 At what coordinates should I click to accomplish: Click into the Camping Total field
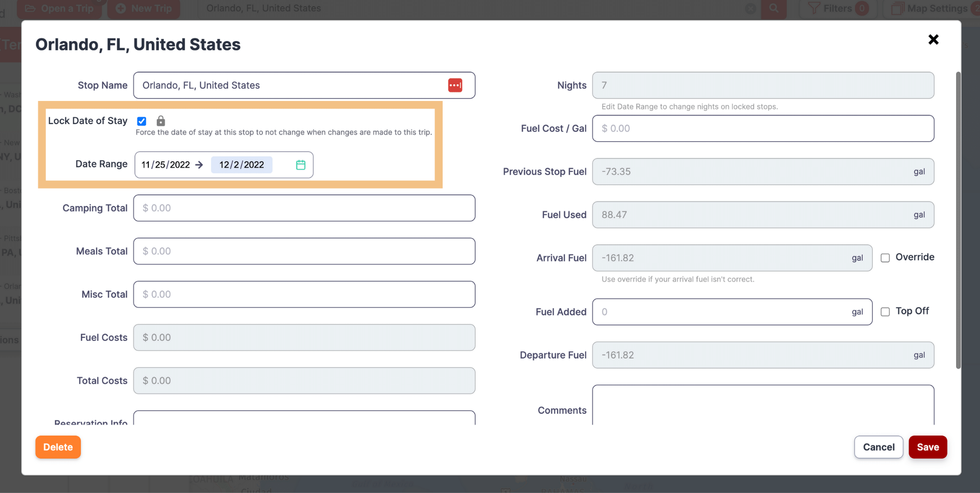coord(304,208)
